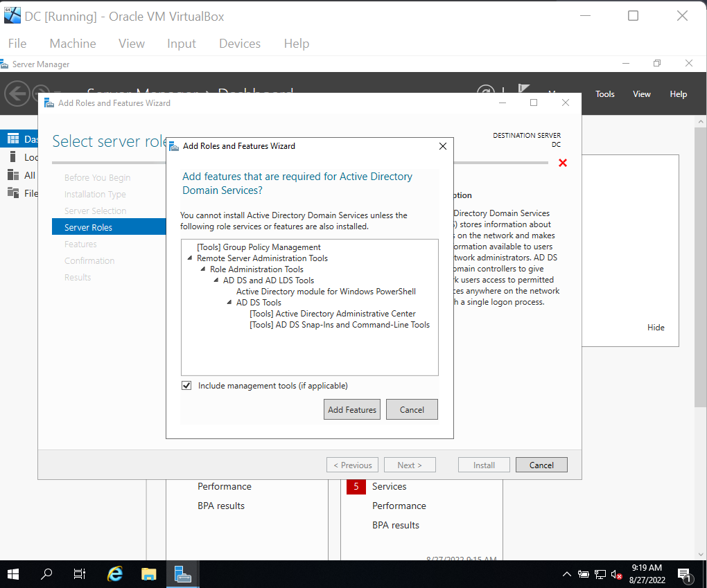The width and height of the screenshot is (707, 588).
Task: Show hidden system tray icons
Action: [x=567, y=574]
